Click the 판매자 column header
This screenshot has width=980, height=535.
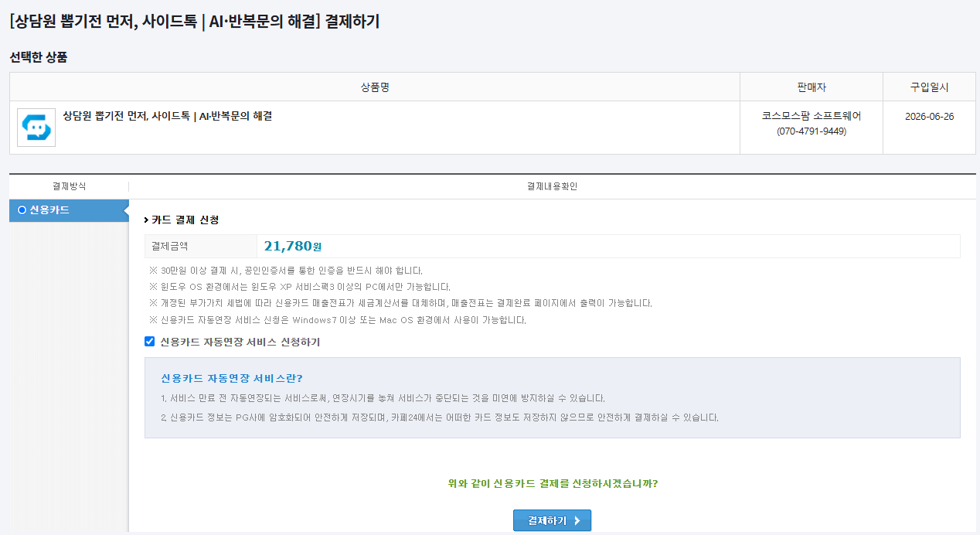click(812, 87)
